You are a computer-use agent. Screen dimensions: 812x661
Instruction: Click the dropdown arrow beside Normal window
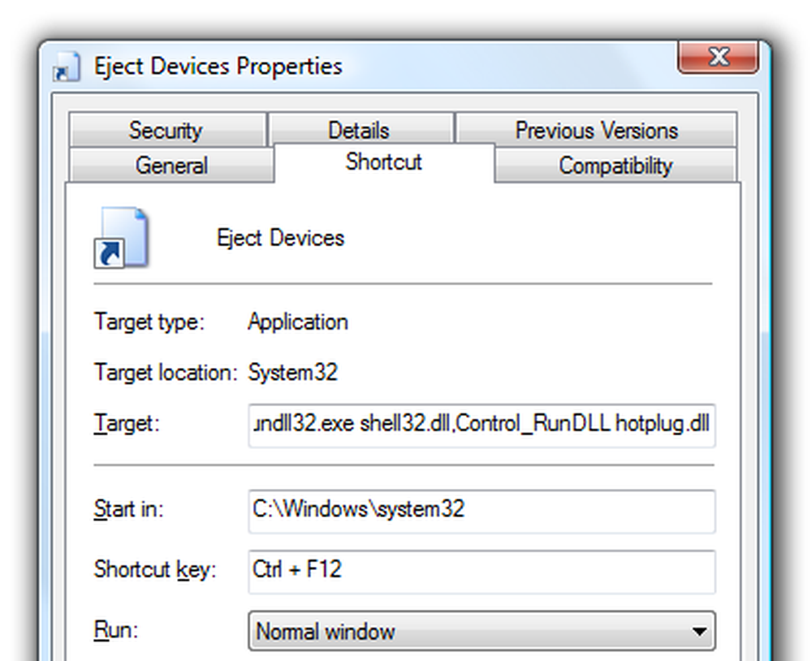point(698,632)
